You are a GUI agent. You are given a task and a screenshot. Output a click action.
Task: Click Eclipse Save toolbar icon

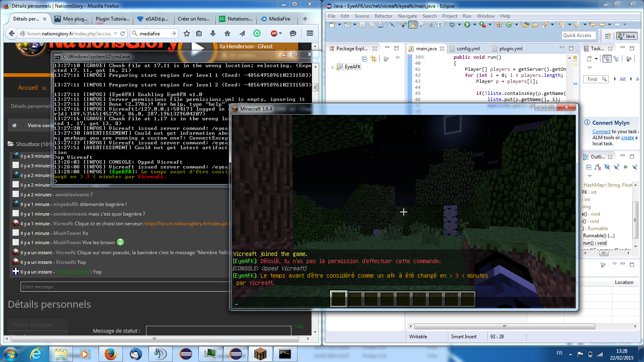[x=362, y=25]
